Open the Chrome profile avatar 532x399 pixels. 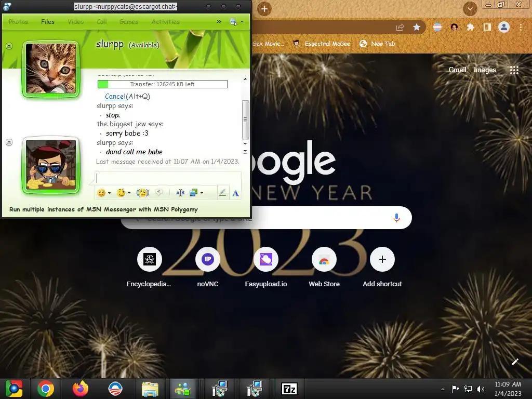pos(504,27)
